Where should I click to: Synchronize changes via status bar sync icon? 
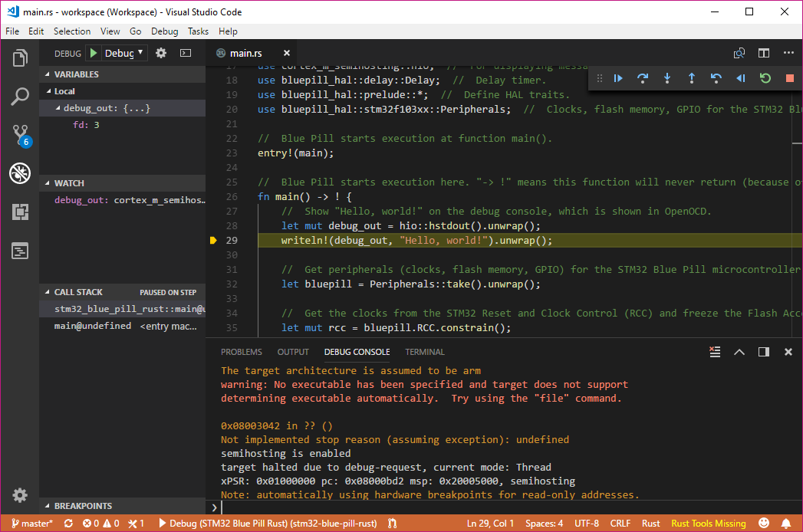[x=68, y=524]
